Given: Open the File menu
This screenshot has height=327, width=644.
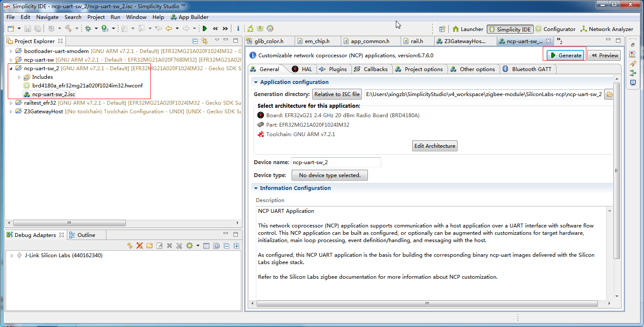Looking at the screenshot, I should click(10, 17).
